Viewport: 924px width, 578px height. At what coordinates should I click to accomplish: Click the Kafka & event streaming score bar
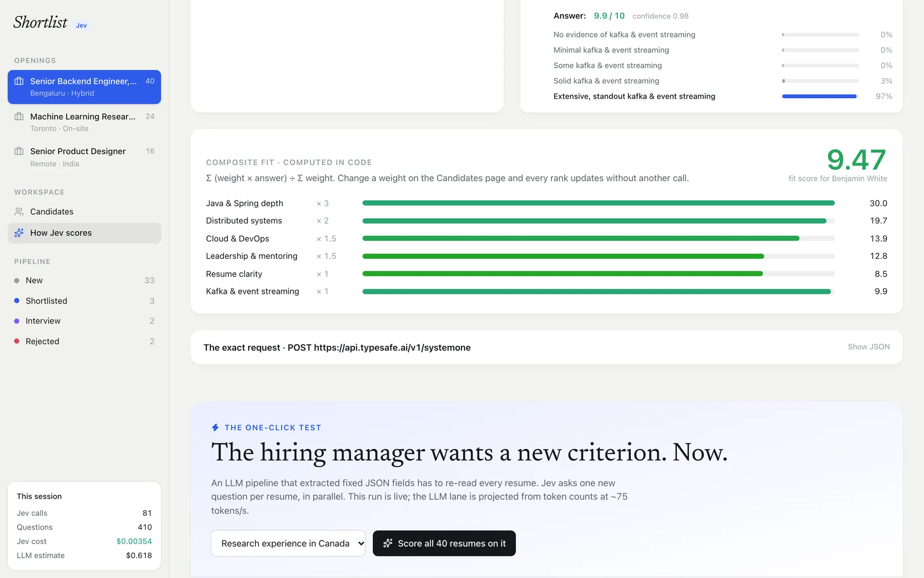599,291
